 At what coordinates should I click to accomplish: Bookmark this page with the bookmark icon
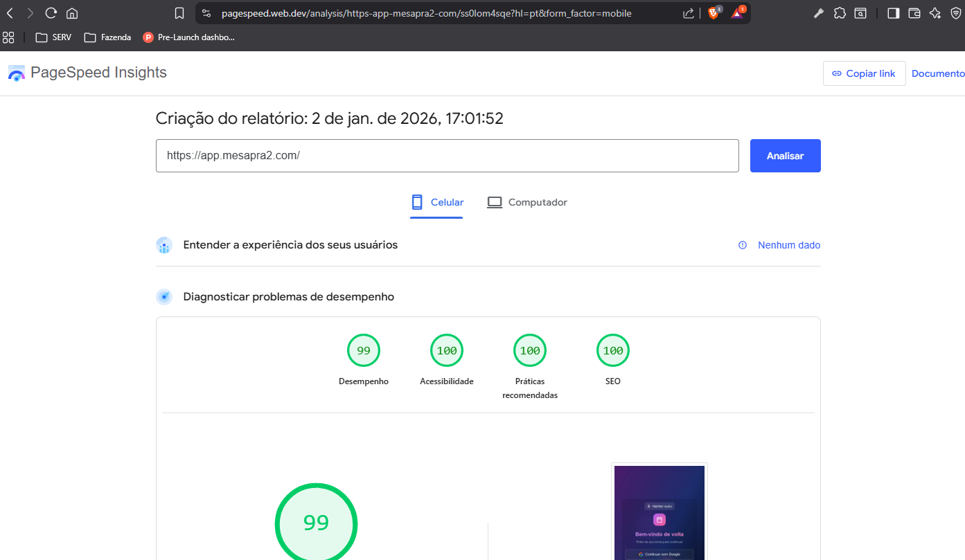[179, 13]
